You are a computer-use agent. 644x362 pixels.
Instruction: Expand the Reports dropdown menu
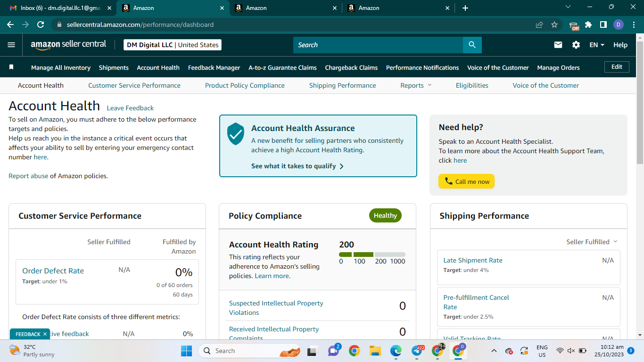click(416, 85)
